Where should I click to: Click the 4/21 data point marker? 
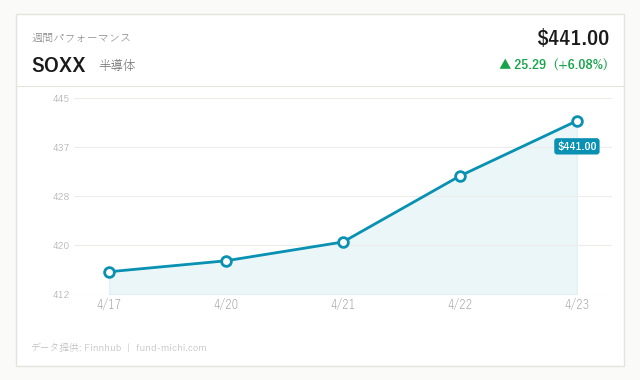tap(343, 242)
